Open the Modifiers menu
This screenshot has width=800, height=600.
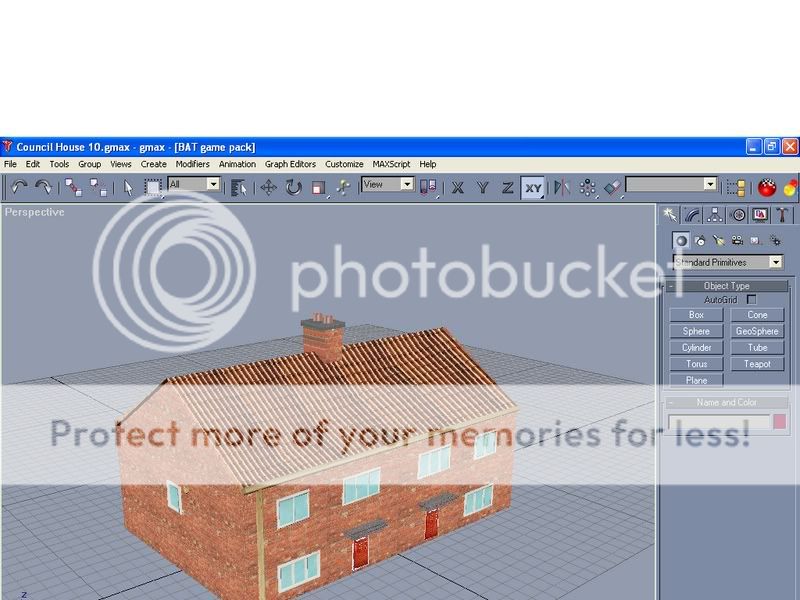[192, 164]
